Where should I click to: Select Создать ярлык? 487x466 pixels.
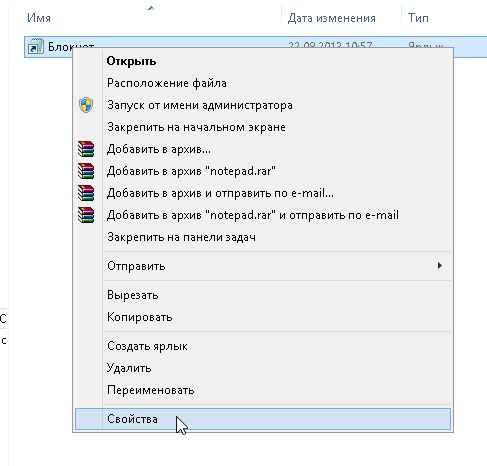263,346
